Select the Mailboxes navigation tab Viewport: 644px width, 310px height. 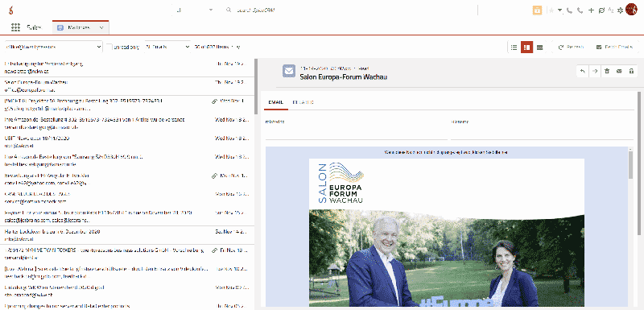point(80,27)
